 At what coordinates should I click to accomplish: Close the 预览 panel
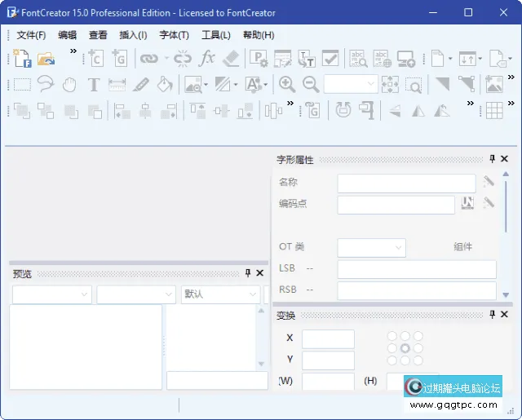(260, 273)
